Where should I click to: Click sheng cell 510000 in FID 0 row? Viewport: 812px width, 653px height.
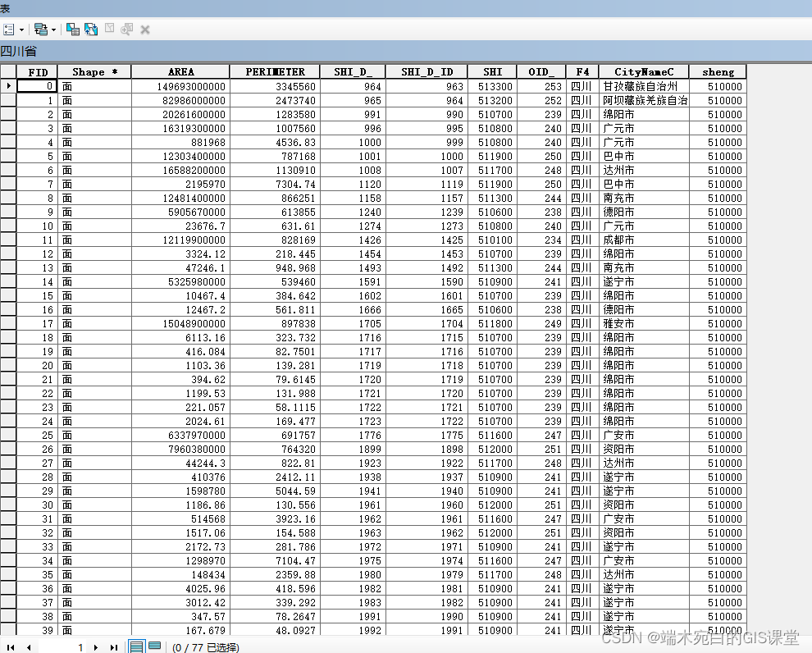click(x=718, y=86)
